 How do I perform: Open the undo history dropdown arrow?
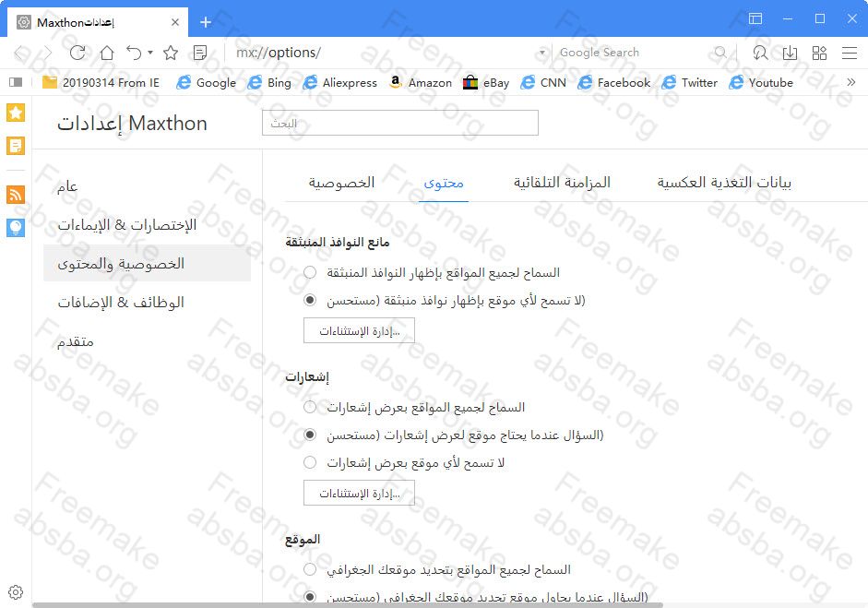click(150, 53)
